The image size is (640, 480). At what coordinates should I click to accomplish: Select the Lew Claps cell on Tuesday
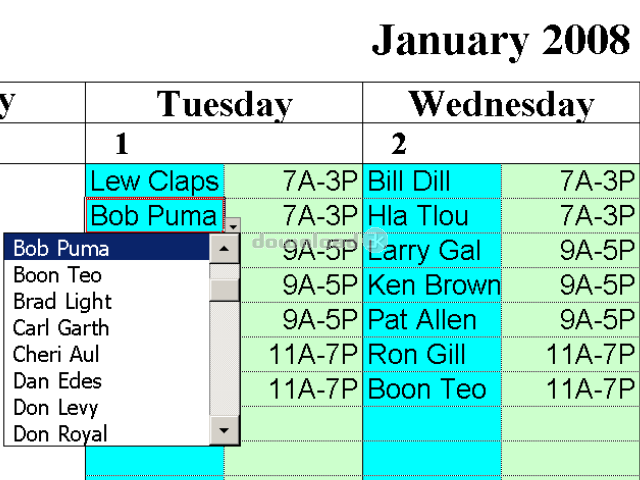[x=155, y=181]
